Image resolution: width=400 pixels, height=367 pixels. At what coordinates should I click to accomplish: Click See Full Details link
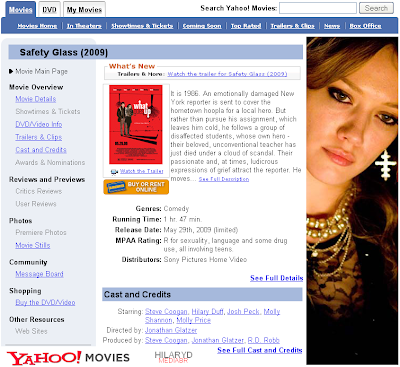click(277, 278)
